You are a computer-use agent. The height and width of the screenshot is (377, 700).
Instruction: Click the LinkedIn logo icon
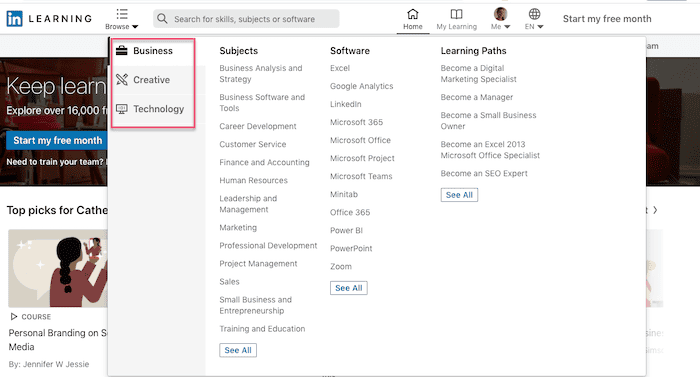[x=14, y=19]
